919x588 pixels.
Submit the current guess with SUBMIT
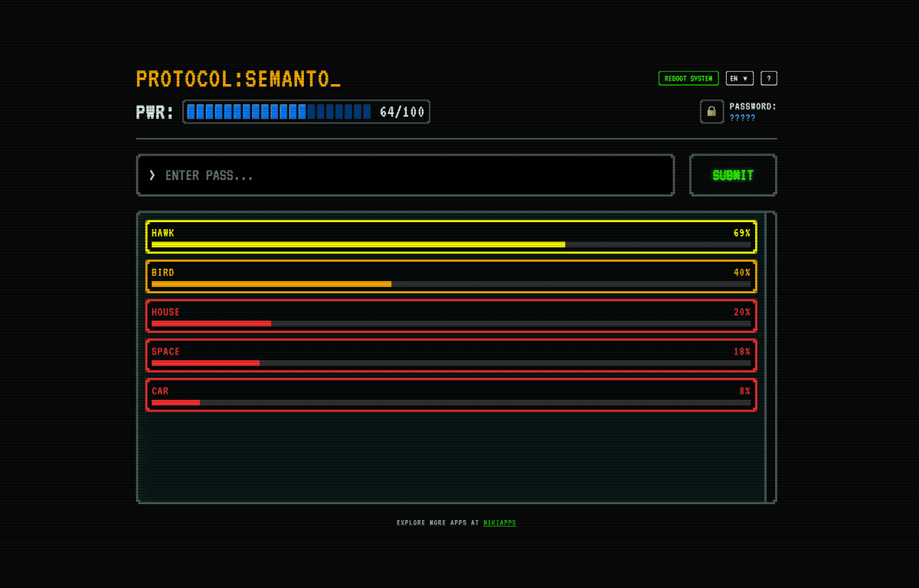(732, 175)
